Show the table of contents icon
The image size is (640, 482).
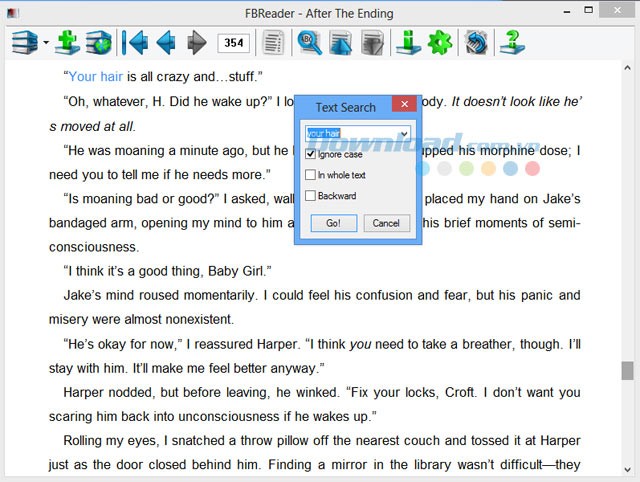click(272, 42)
